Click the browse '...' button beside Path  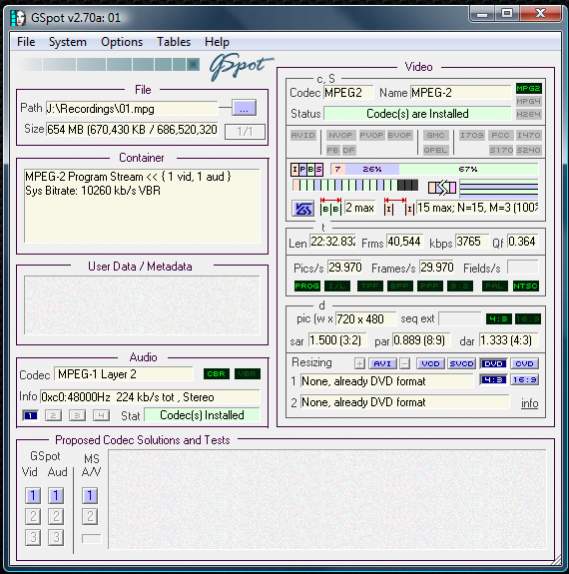click(244, 108)
